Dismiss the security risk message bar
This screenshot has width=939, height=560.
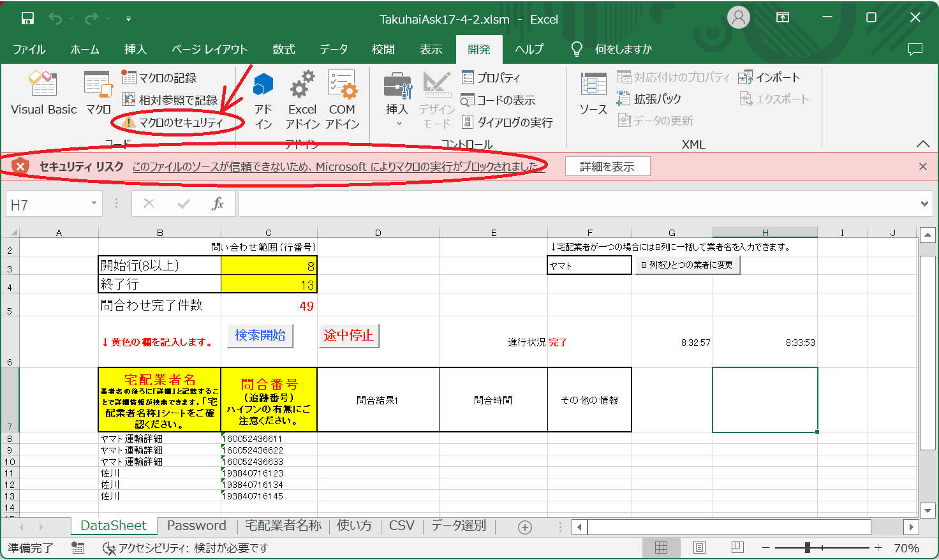coord(923,166)
